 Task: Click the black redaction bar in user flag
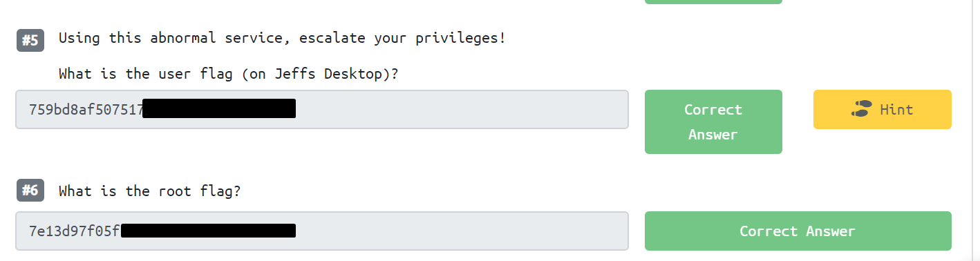219,109
